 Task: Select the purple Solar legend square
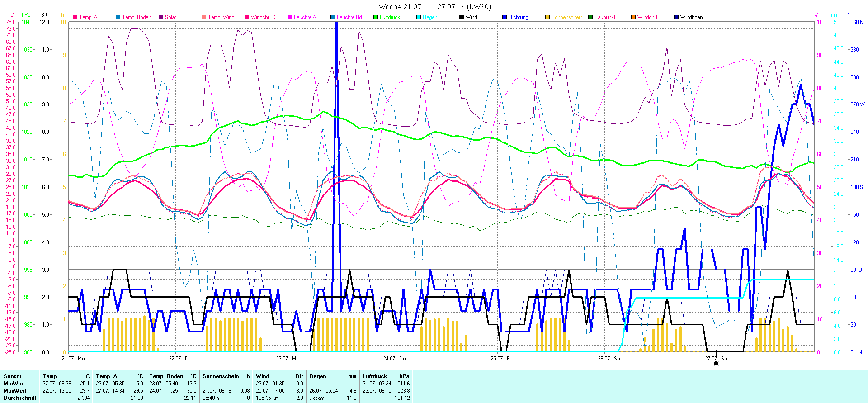(x=161, y=17)
